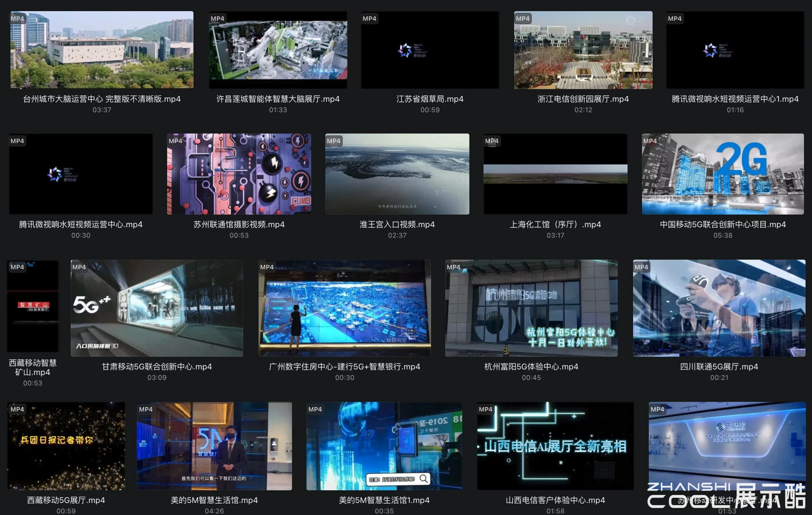Select the 浙江电信创新园展厅 video thumbnail

tap(583, 50)
